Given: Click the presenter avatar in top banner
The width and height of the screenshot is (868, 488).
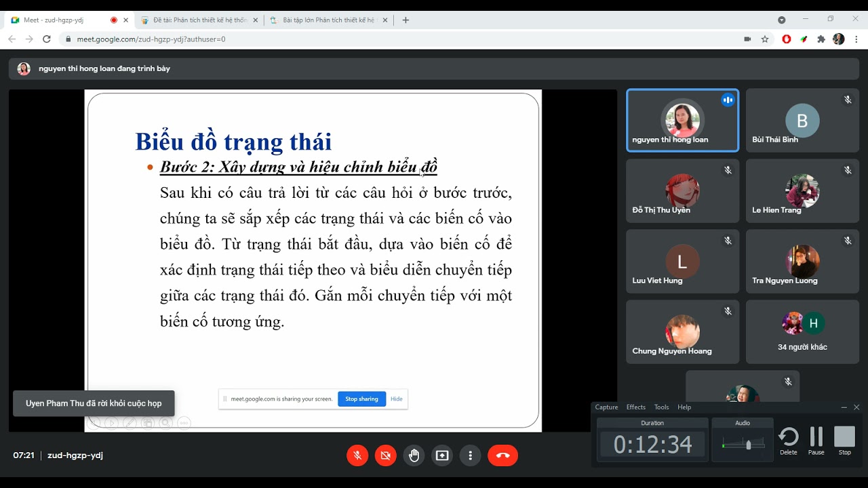Looking at the screenshot, I should click(24, 68).
